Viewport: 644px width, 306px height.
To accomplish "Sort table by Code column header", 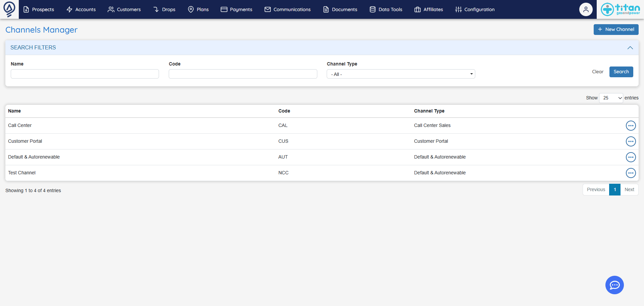I will pyautogui.click(x=284, y=111).
